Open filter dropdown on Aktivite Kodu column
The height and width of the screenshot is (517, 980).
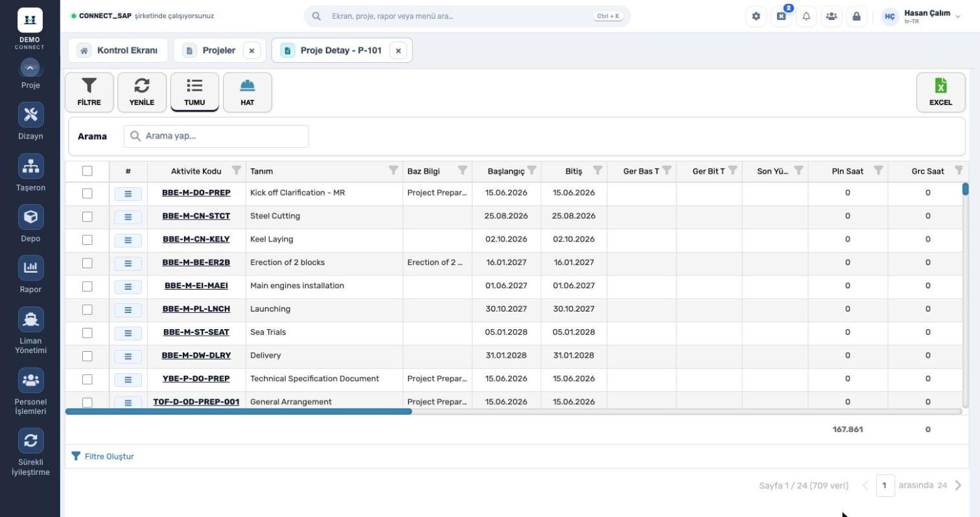point(237,170)
